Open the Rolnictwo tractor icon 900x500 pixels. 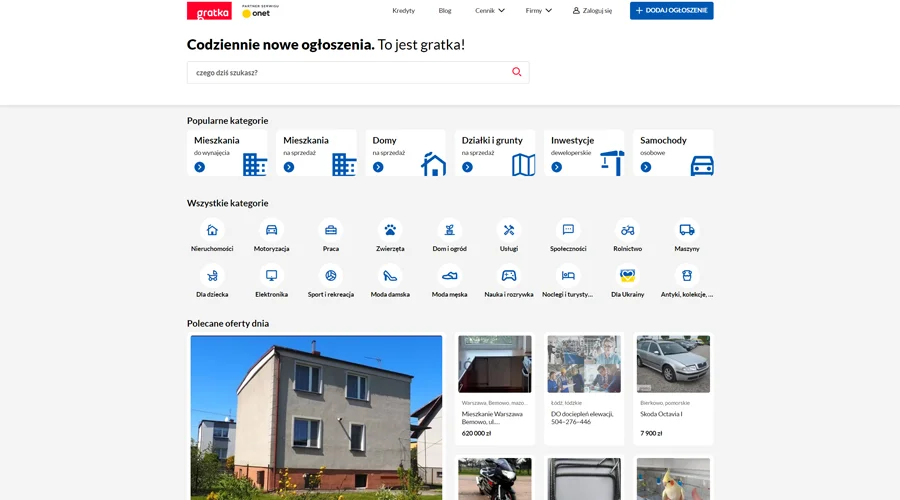click(x=627, y=230)
